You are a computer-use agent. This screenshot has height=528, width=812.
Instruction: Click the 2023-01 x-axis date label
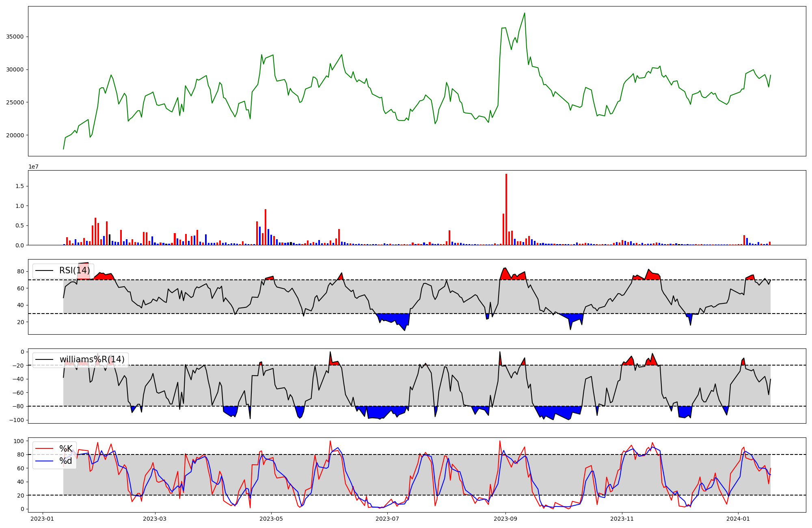[x=42, y=519]
